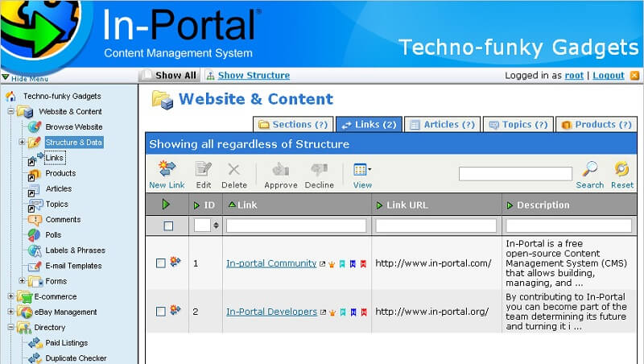Click the E-mail Templates envelope icon

pyautogui.click(x=35, y=267)
